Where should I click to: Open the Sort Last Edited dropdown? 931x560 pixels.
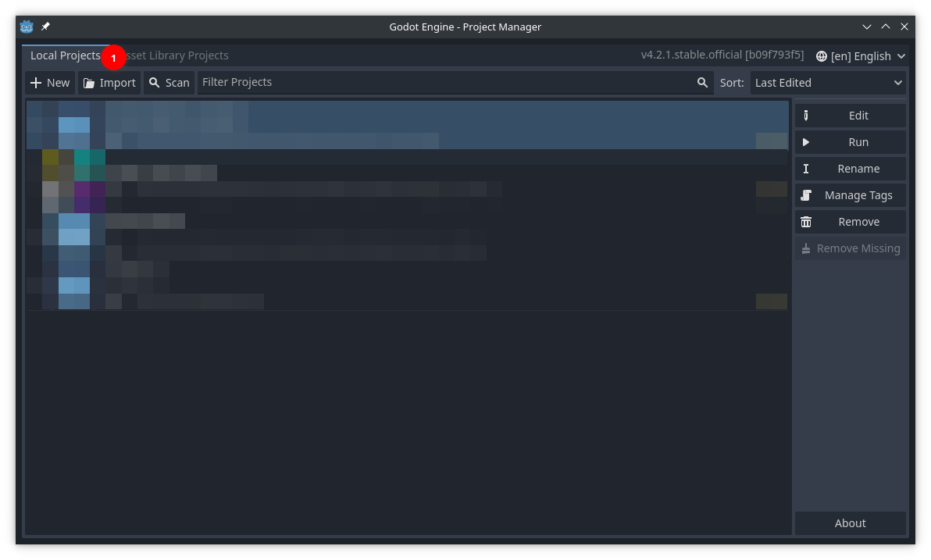click(x=828, y=83)
